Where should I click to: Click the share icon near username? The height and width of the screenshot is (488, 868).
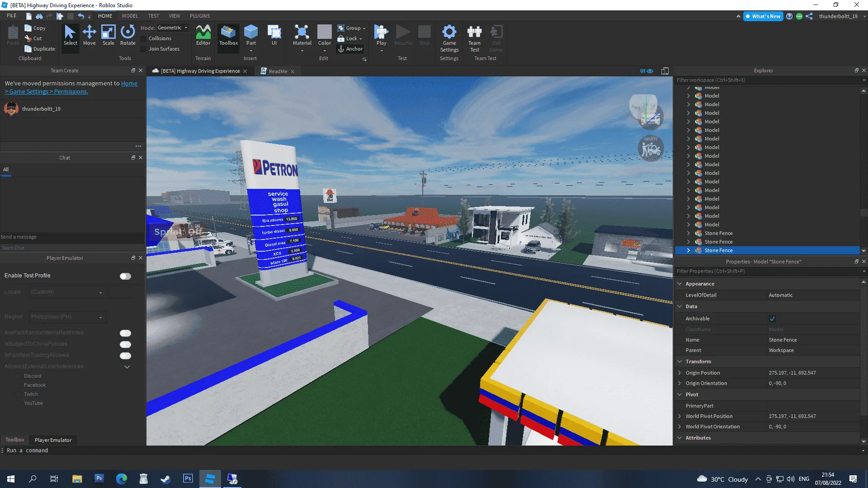tap(809, 16)
